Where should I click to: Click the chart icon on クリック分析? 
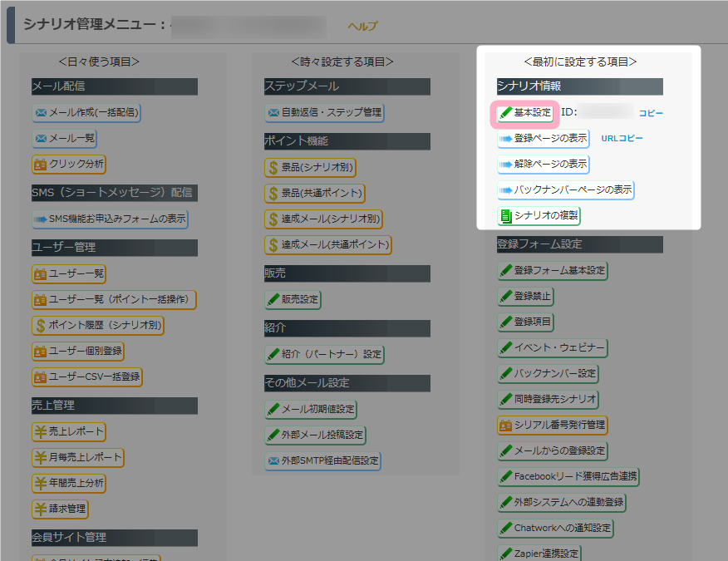40,165
